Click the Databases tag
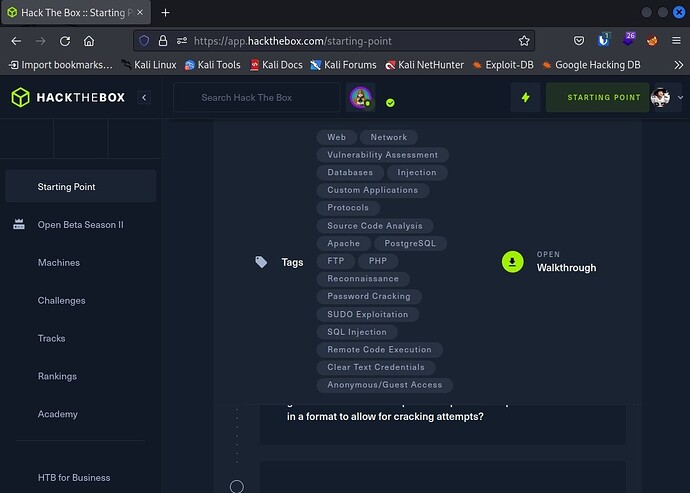 coord(350,172)
